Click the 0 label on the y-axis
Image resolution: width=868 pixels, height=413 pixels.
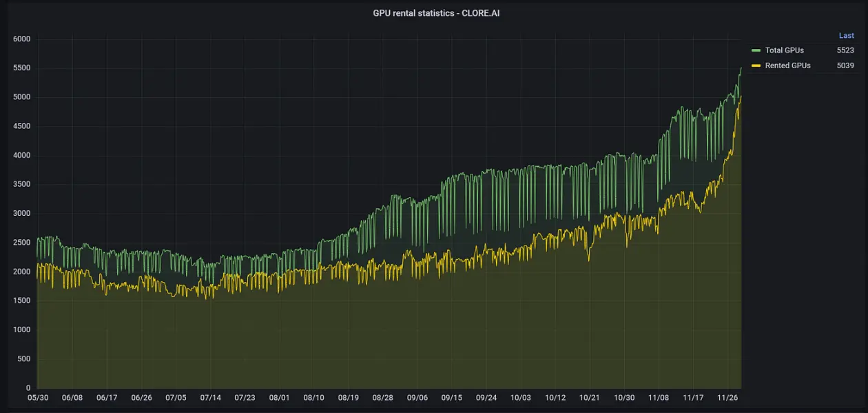(x=28, y=389)
